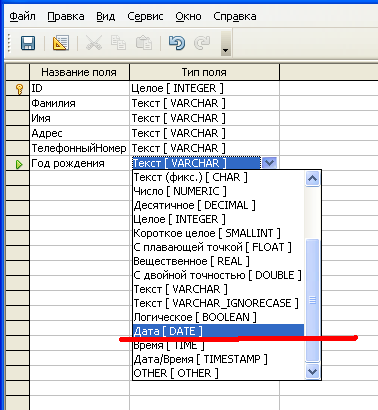Select Число [ NUMERIC ] from the list
This screenshot has height=410, width=378.
(218, 191)
